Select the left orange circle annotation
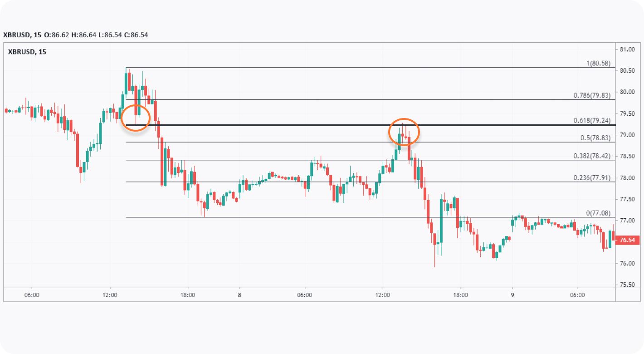 (136, 118)
